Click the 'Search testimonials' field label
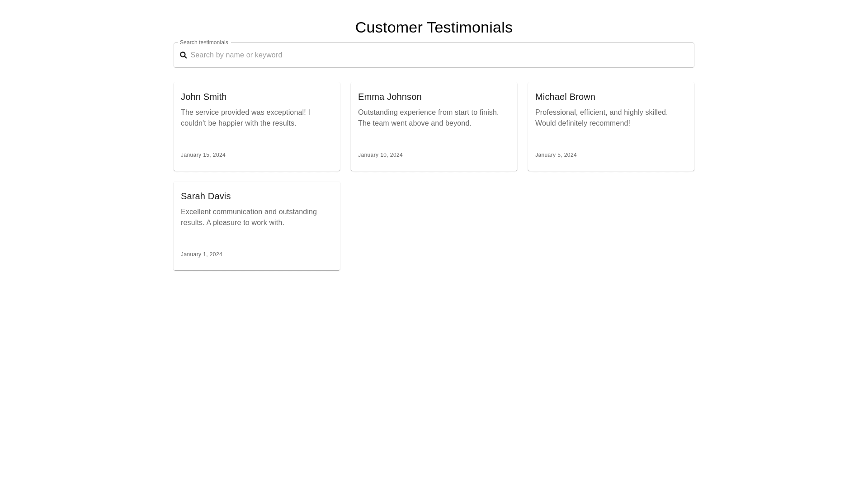 click(204, 42)
